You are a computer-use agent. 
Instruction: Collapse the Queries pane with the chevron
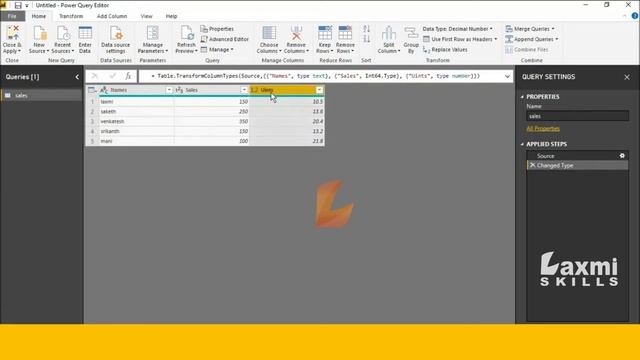(x=77, y=77)
